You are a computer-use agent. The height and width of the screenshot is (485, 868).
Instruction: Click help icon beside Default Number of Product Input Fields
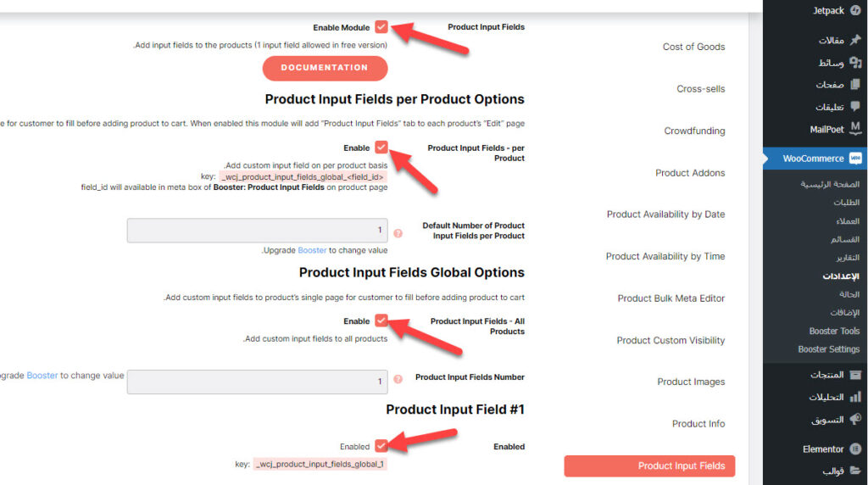398,231
